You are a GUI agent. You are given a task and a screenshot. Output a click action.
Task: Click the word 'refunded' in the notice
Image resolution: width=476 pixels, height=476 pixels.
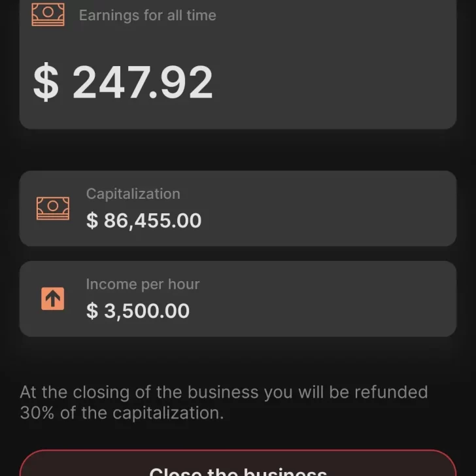pos(391,393)
